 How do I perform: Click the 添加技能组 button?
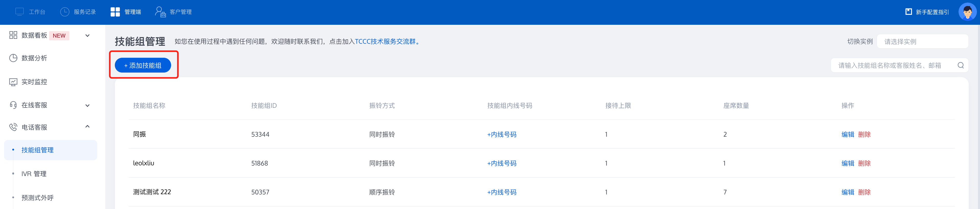[143, 65]
